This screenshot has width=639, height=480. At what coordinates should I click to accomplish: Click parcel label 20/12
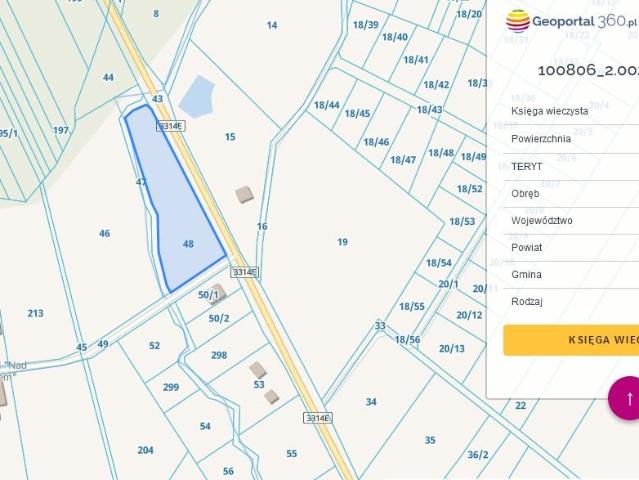[469, 315]
